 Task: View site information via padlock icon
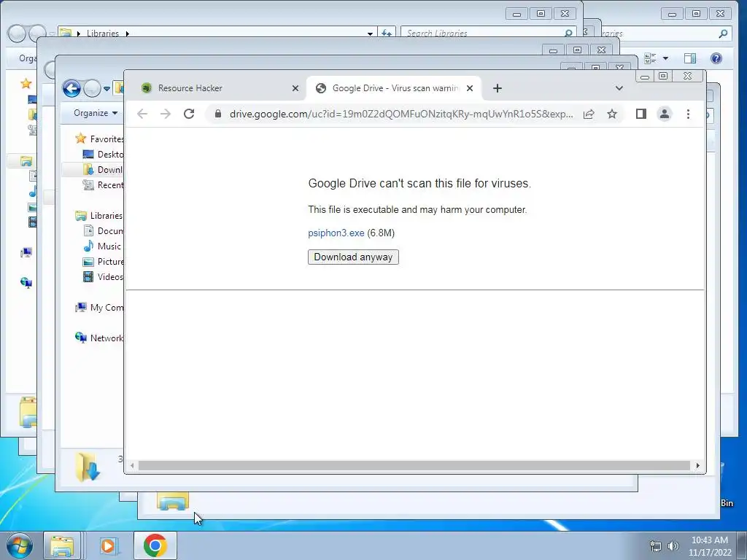coord(217,114)
